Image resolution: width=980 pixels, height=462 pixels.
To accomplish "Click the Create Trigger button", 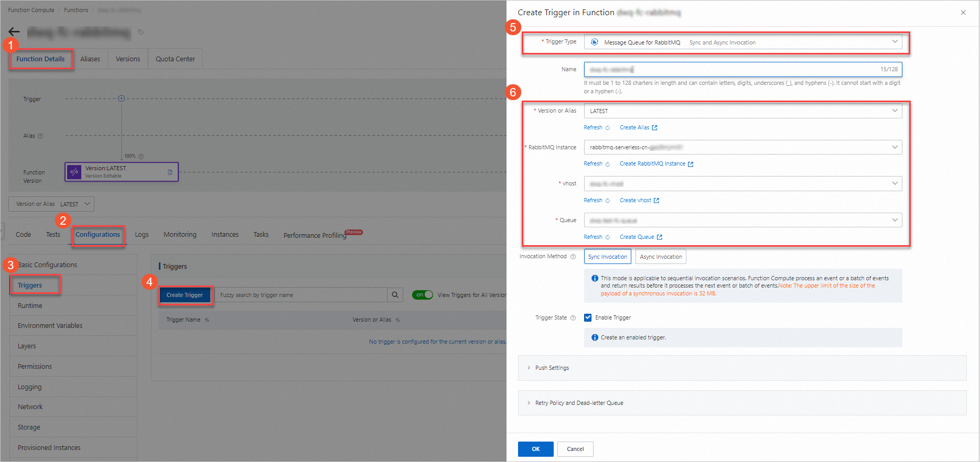I will click(x=185, y=295).
